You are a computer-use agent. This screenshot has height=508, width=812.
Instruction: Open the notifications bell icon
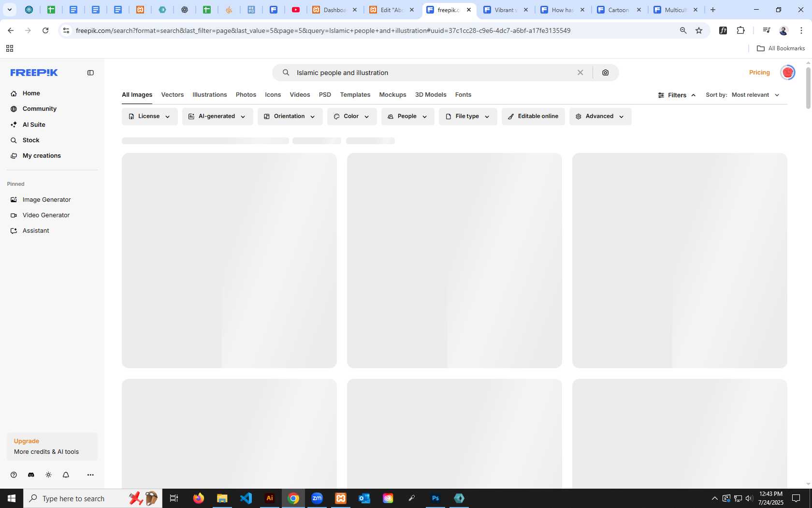[x=66, y=475]
